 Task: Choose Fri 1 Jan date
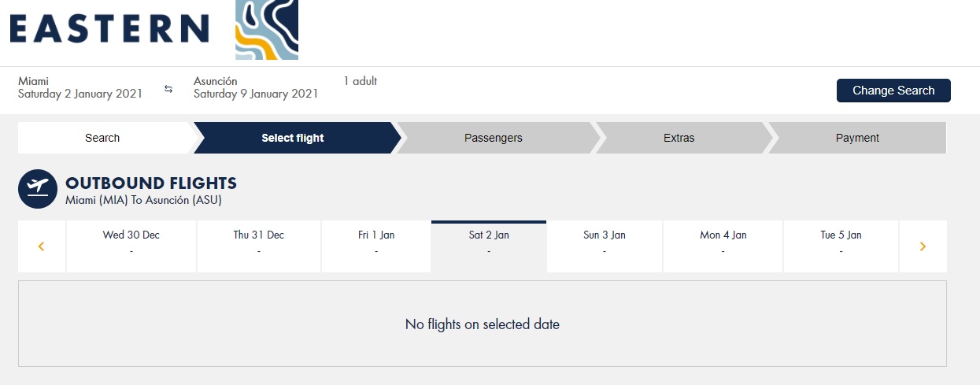click(x=376, y=246)
